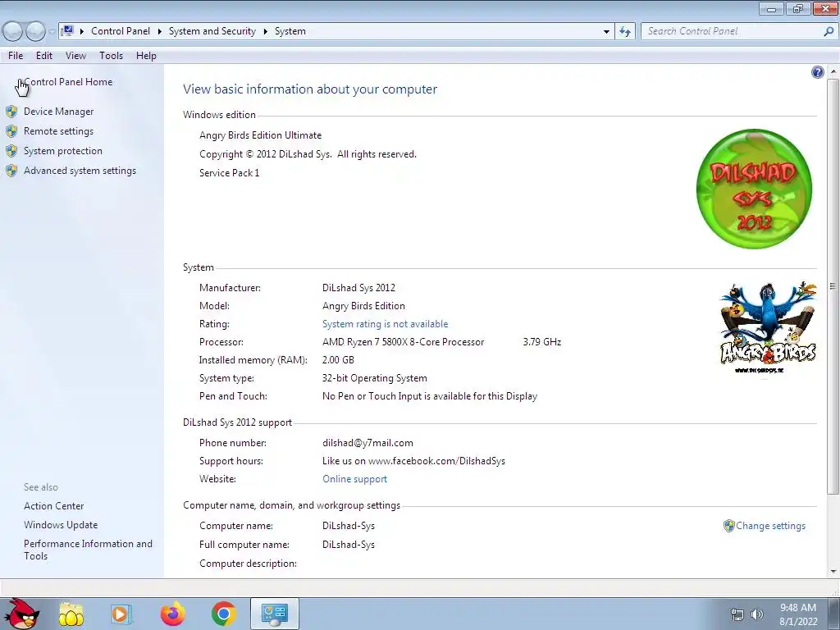Click the search magnifier icon
840x630 pixels.
[x=829, y=31]
